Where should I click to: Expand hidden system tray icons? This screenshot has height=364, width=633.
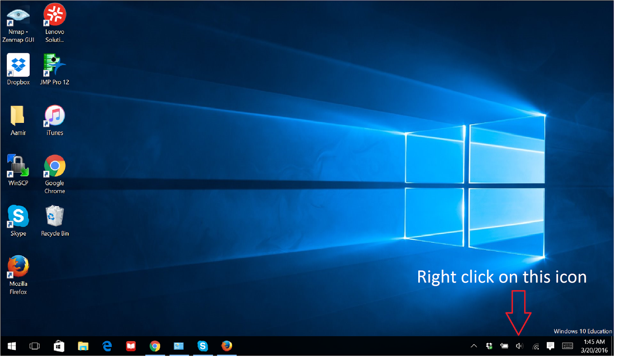pos(474,345)
